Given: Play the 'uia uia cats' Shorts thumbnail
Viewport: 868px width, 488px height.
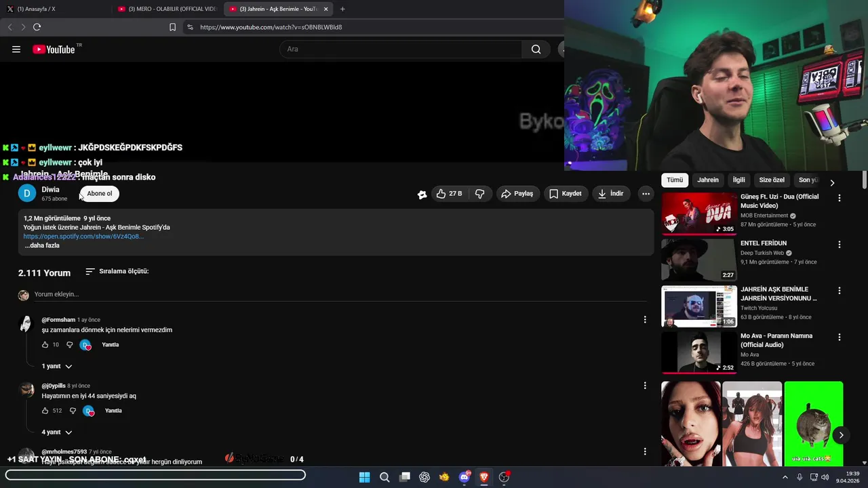Looking at the screenshot, I should (814, 424).
